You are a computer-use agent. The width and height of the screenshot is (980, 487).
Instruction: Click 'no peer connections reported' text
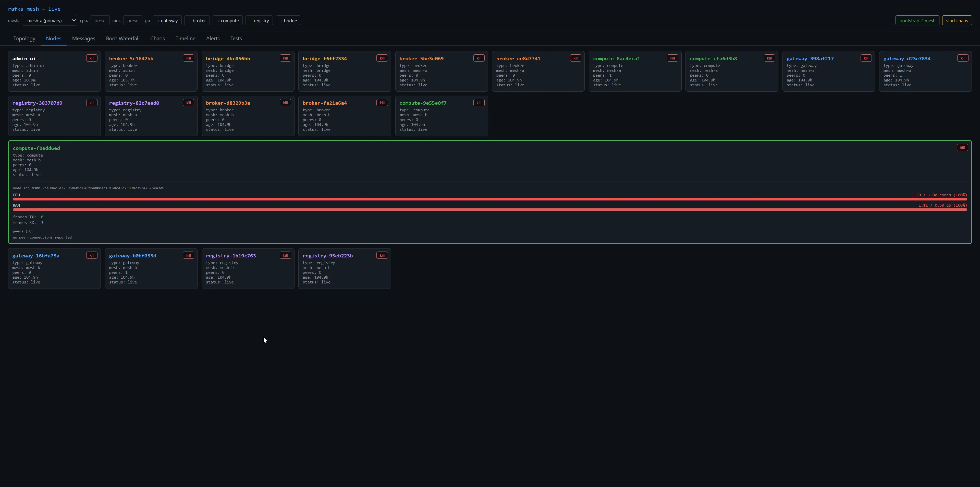pos(42,237)
